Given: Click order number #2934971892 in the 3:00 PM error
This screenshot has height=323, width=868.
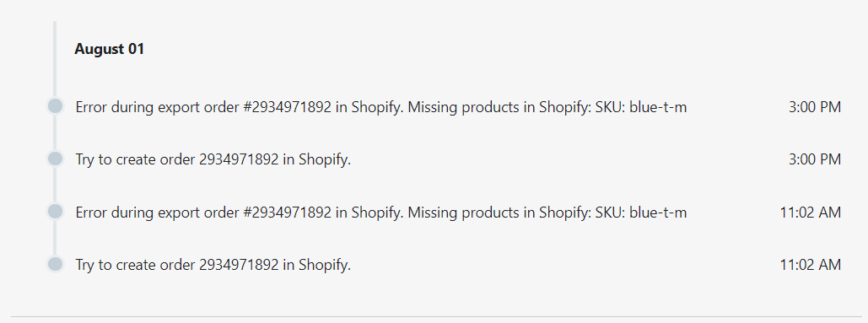Looking at the screenshot, I should [x=288, y=107].
